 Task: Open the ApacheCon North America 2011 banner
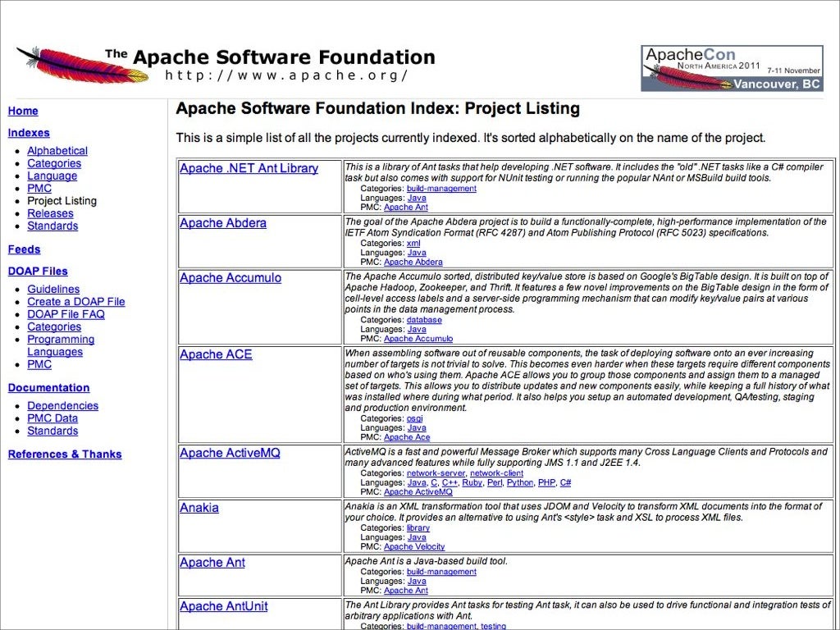point(732,68)
